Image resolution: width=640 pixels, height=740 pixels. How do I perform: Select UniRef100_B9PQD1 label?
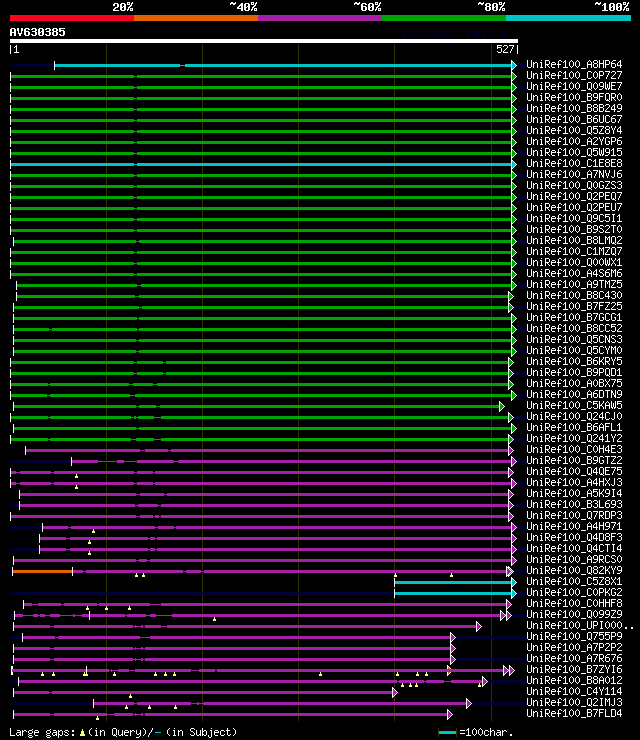point(574,372)
